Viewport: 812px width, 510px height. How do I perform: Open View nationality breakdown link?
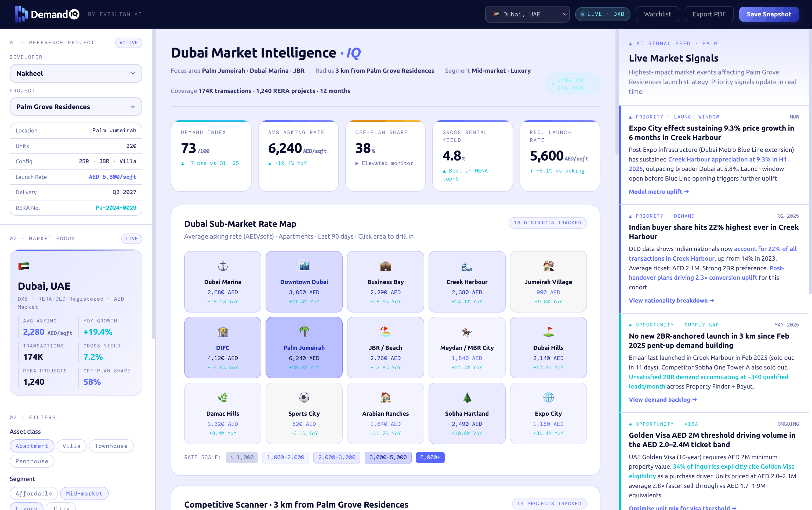tap(672, 300)
